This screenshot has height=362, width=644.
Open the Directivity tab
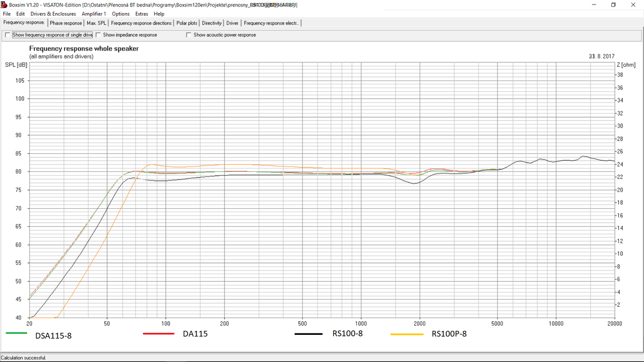(212, 23)
